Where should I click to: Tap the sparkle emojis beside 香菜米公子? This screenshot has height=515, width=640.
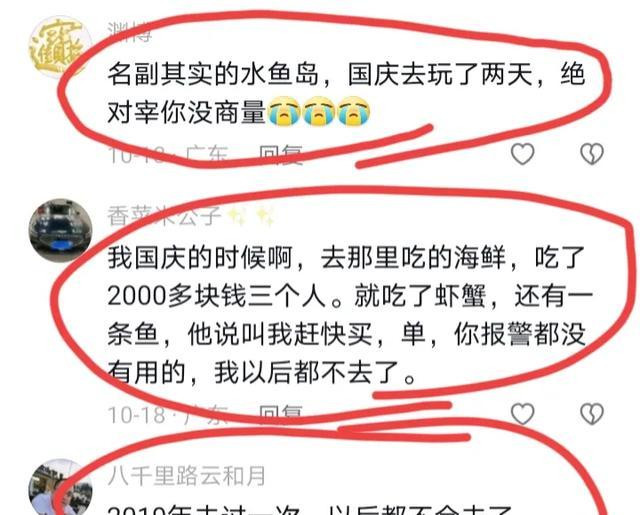click(251, 216)
